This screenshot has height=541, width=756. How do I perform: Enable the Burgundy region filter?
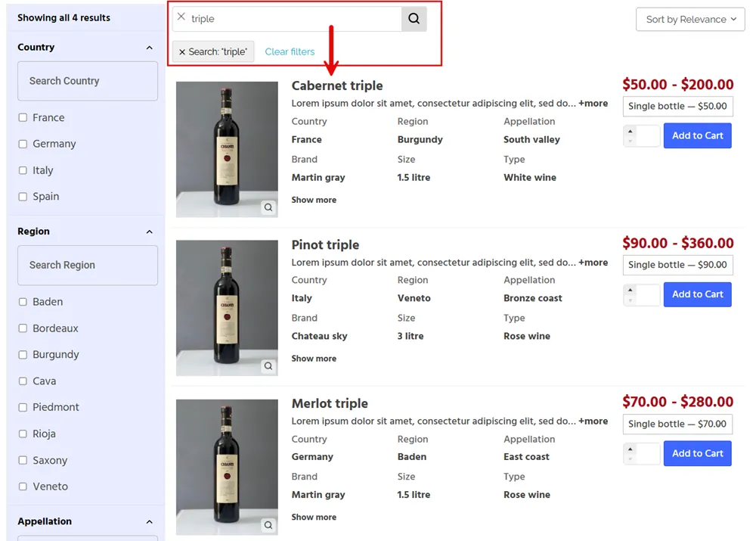coord(23,355)
